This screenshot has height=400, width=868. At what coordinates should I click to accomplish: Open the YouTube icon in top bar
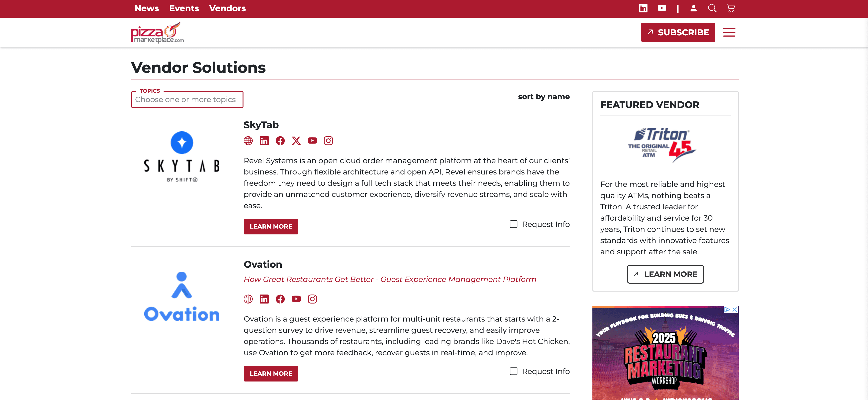(662, 8)
